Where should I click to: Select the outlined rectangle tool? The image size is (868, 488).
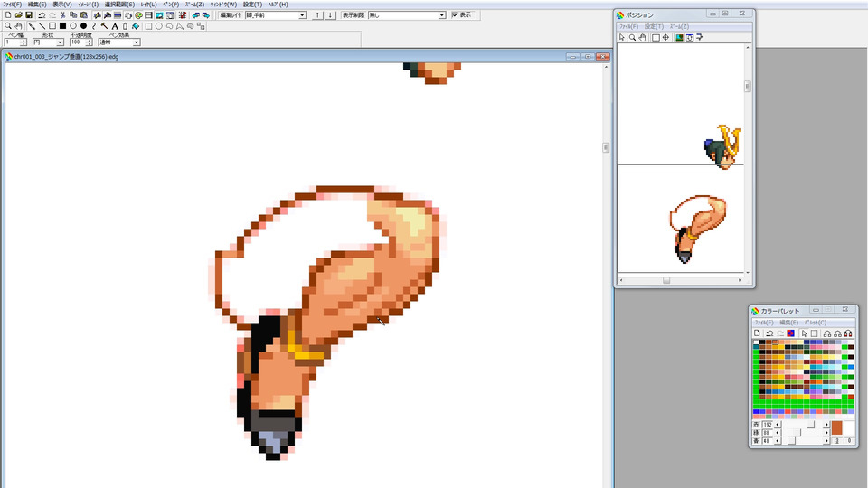[x=52, y=26]
